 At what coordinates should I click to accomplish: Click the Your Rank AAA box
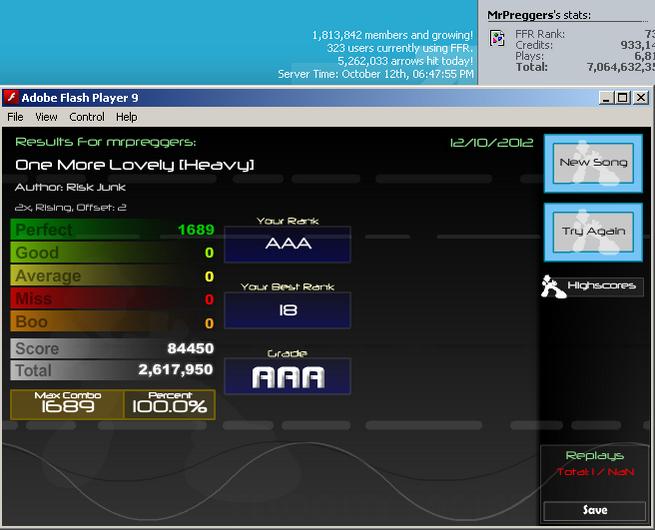click(x=287, y=244)
